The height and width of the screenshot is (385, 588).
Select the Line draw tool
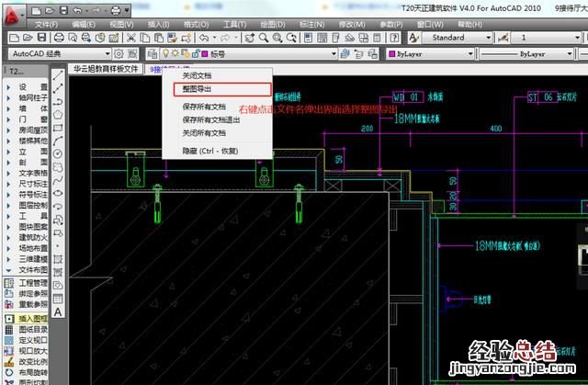[58, 75]
